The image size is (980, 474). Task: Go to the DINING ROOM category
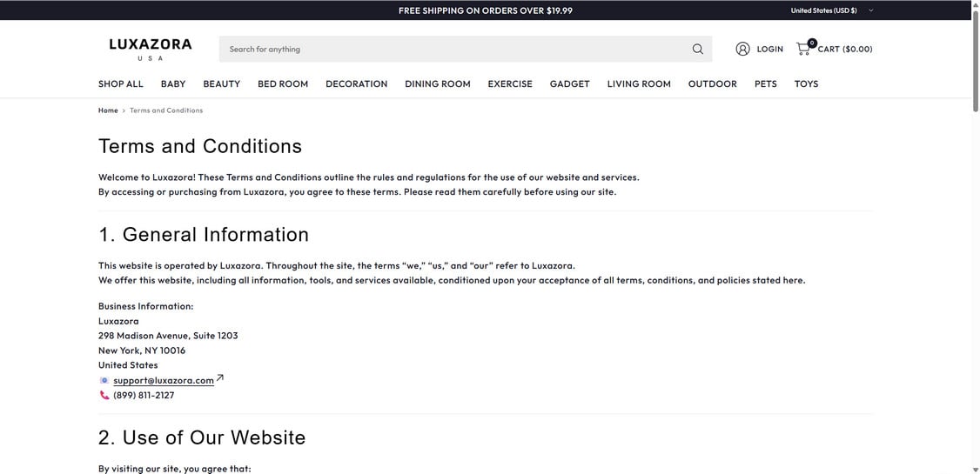438,83
